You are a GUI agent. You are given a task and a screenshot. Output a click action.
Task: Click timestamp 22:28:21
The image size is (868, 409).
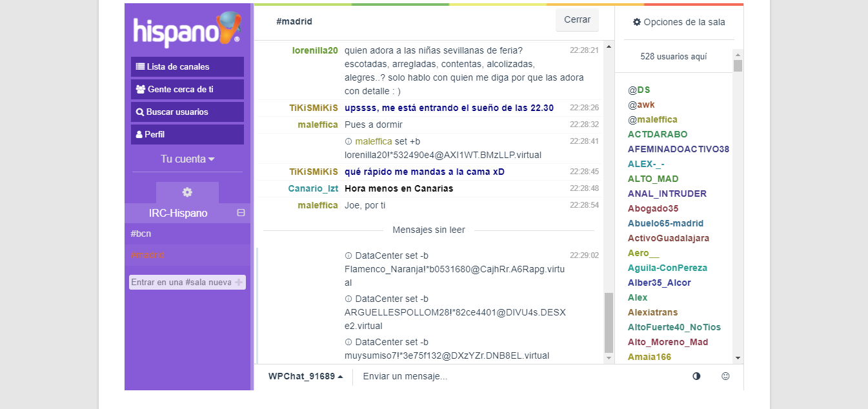click(584, 50)
